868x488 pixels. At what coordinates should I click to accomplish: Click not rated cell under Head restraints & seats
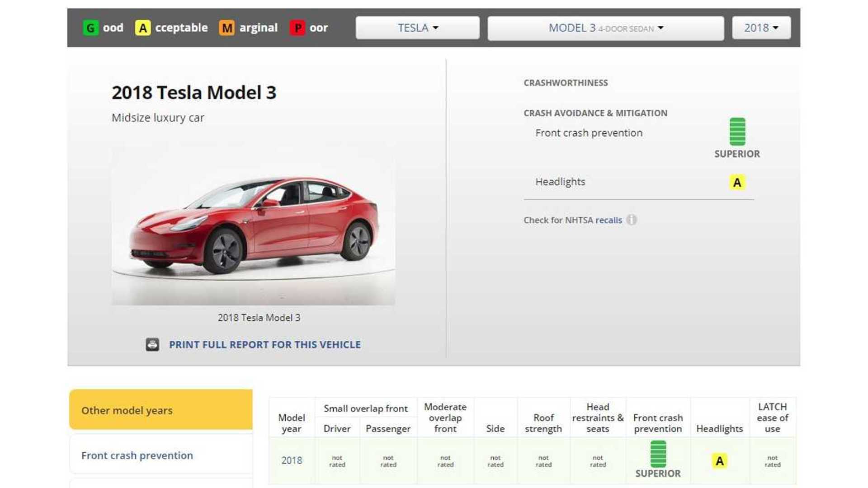(x=598, y=461)
